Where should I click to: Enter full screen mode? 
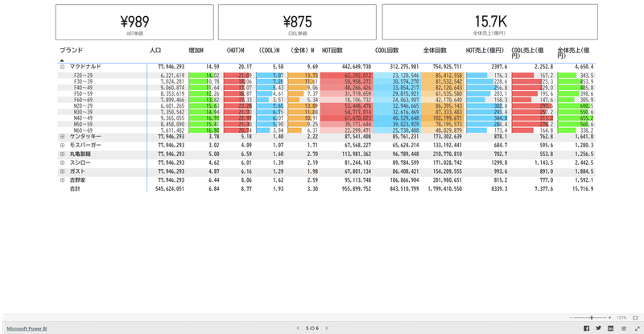(638, 328)
